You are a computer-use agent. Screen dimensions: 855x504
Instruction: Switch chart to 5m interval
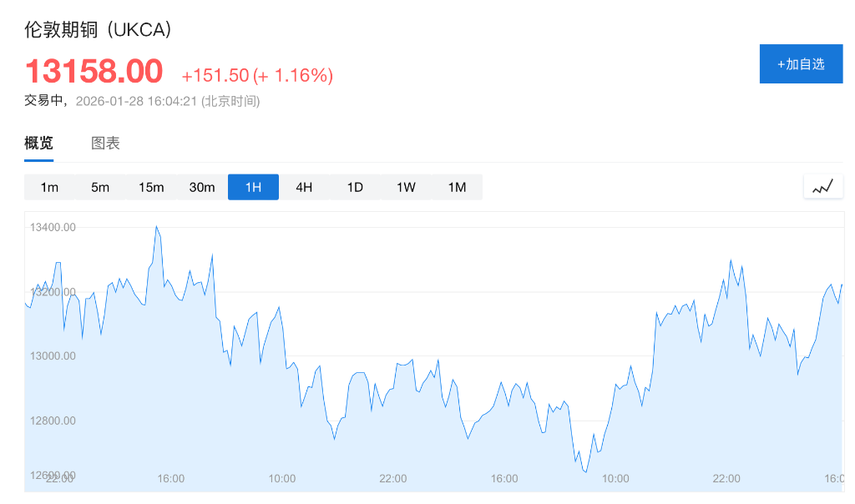tap(100, 187)
